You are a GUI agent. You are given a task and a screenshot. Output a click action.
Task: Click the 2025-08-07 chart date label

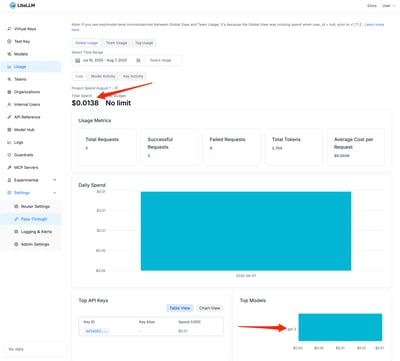tap(246, 276)
